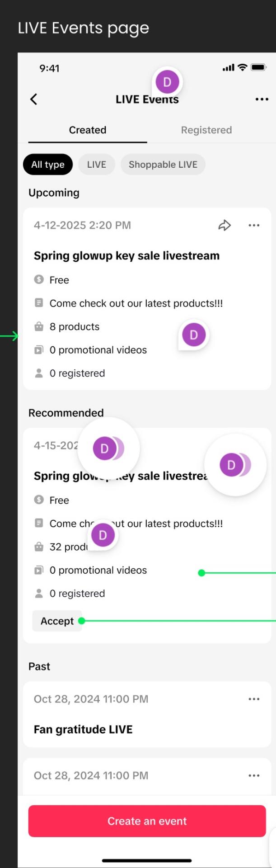This screenshot has width=276, height=868.
Task: Open options for Fan gratitude LIVE
Action: (254, 698)
